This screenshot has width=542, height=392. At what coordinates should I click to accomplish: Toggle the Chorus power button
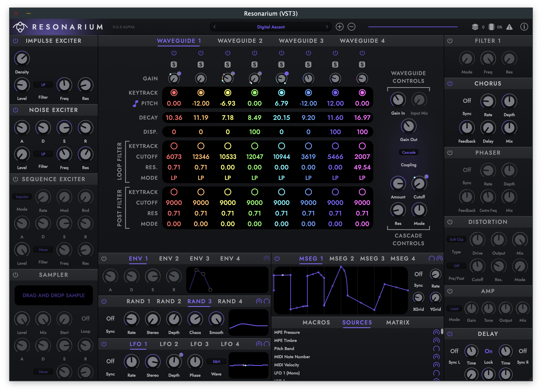(450, 84)
